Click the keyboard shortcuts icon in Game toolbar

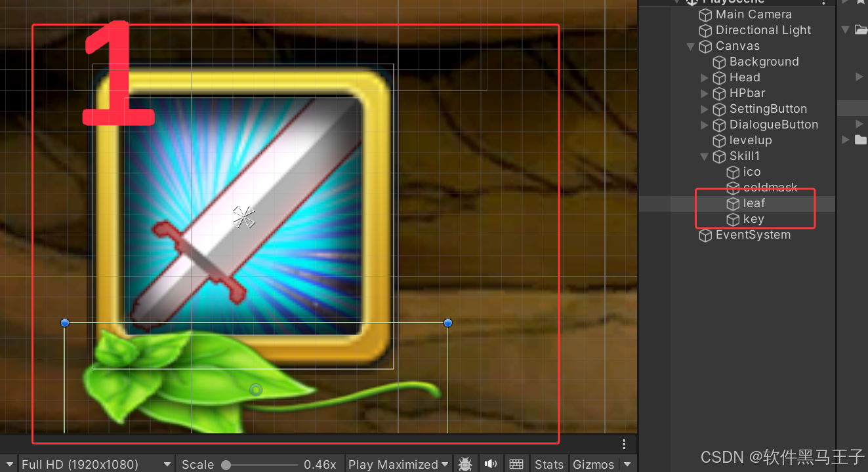[516, 464]
